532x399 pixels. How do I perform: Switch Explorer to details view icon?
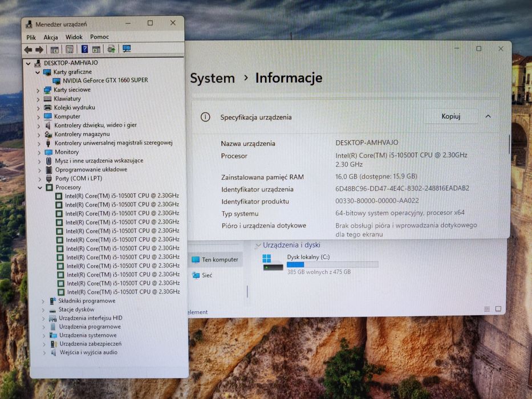(486, 309)
